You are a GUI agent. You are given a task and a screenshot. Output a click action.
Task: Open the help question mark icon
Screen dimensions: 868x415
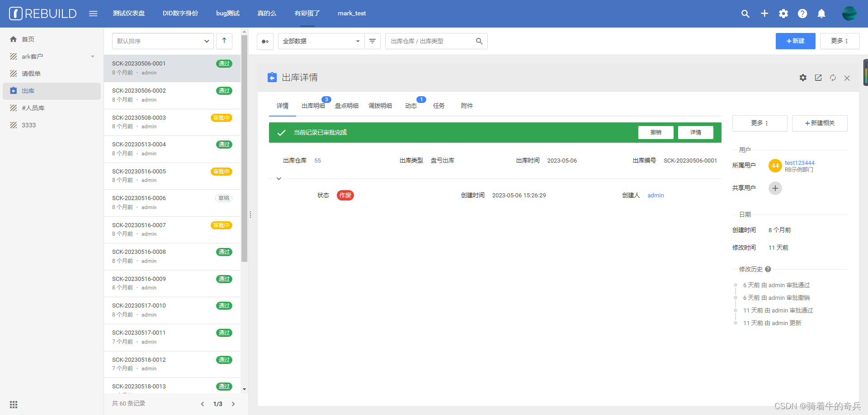click(x=802, y=14)
